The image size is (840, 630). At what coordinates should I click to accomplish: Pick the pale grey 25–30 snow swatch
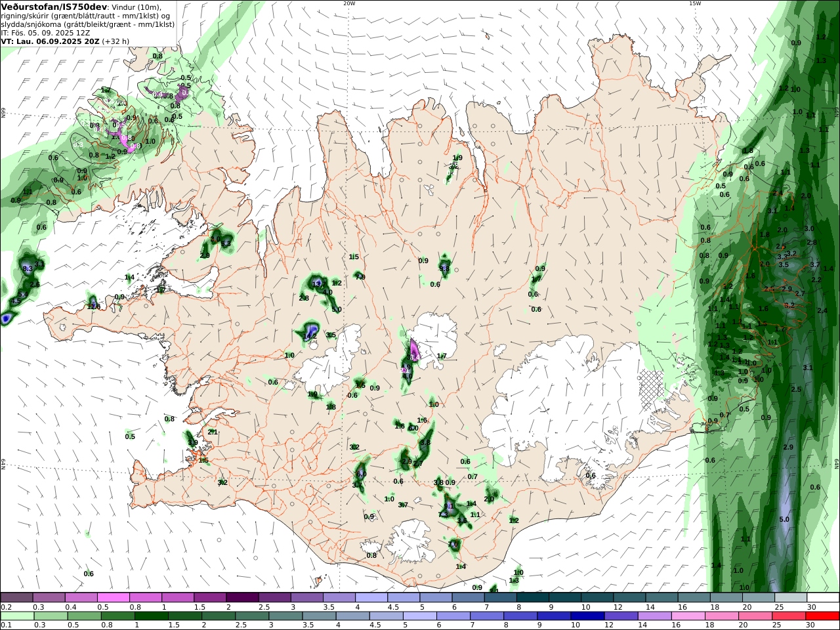pos(791,598)
